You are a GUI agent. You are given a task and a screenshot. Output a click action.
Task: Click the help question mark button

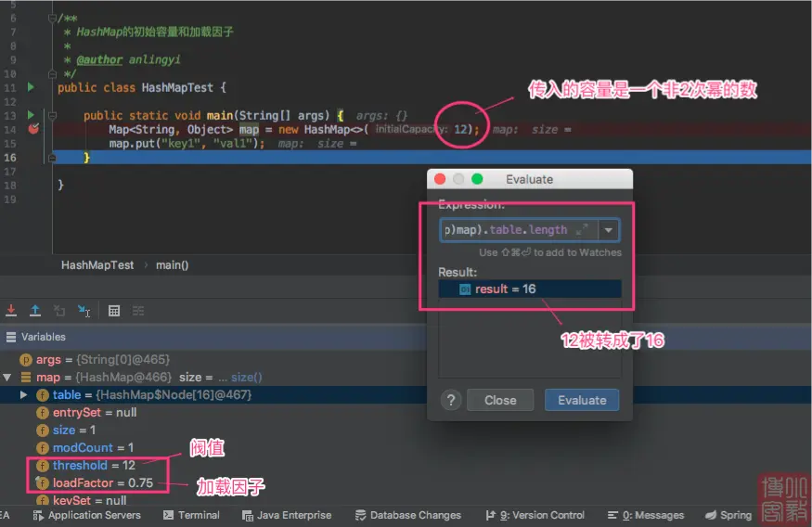point(451,400)
